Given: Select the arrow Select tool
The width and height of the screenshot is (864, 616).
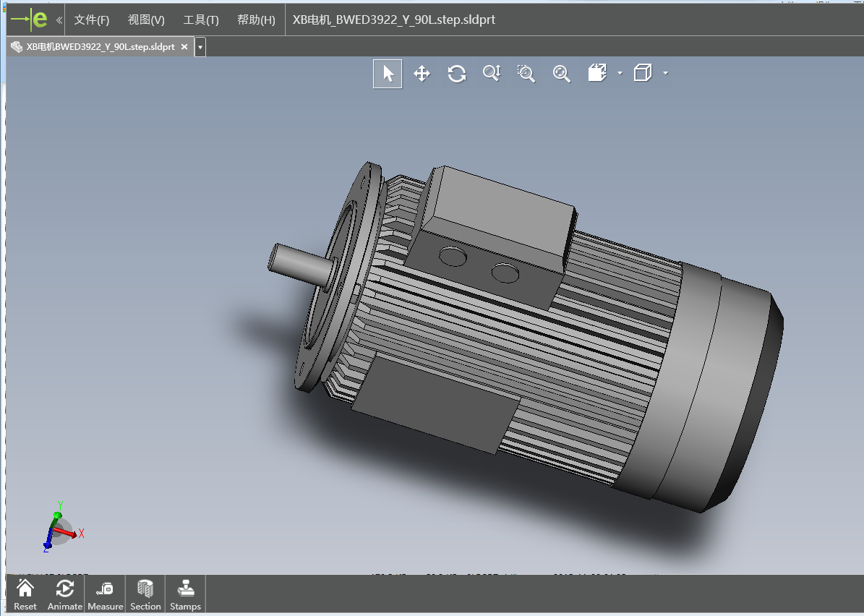Looking at the screenshot, I should point(388,74).
